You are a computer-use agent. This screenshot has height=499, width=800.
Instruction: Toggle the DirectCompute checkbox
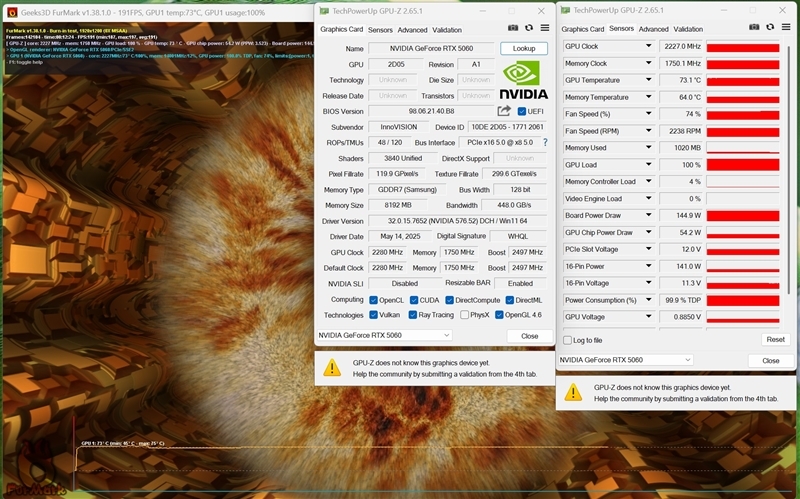point(449,300)
